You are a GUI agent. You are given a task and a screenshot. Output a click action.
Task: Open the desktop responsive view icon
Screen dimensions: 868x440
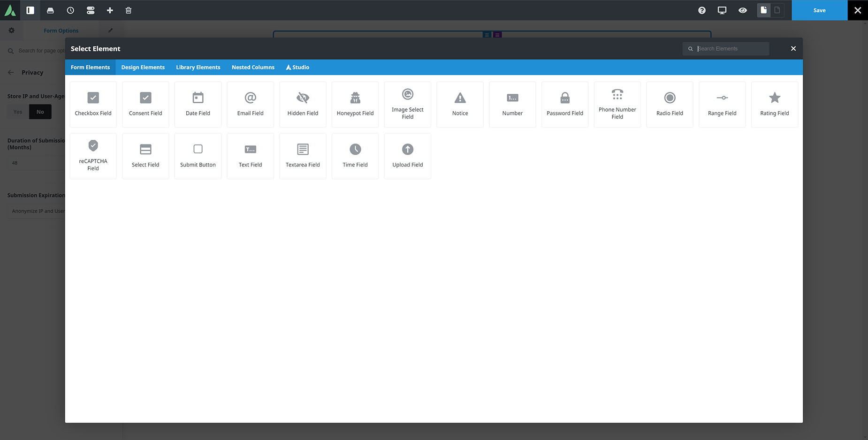(722, 10)
